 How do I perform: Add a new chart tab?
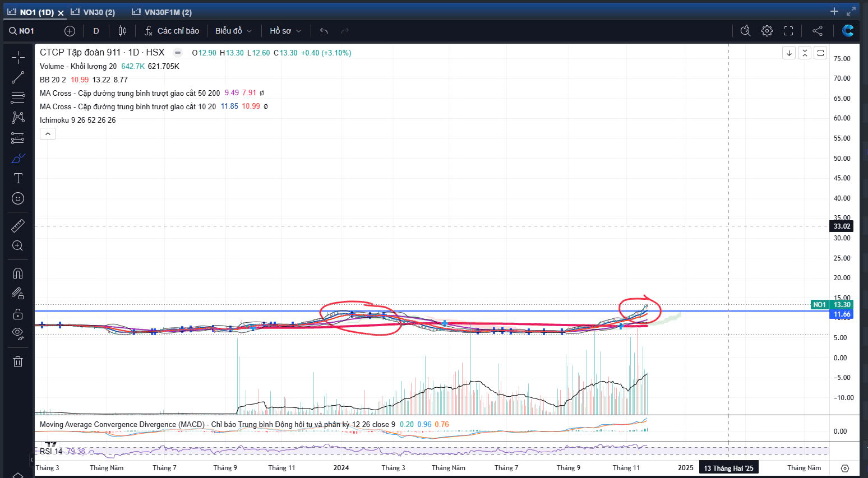pyautogui.click(x=834, y=11)
